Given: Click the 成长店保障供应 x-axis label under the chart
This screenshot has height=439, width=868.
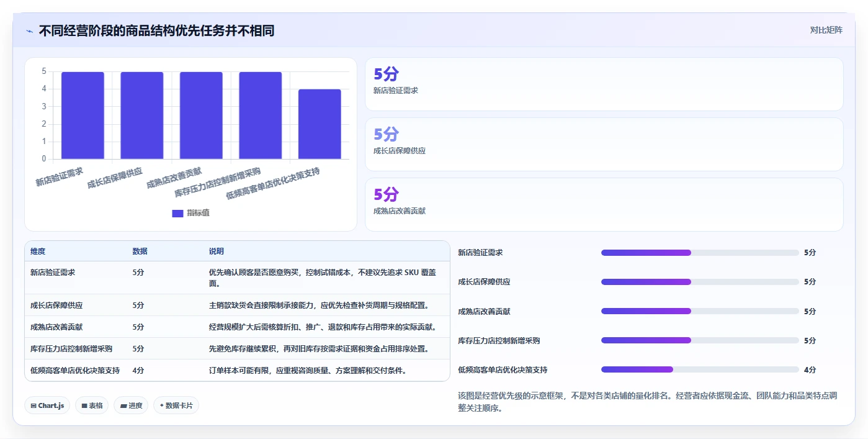Looking at the screenshot, I should coord(115,178).
